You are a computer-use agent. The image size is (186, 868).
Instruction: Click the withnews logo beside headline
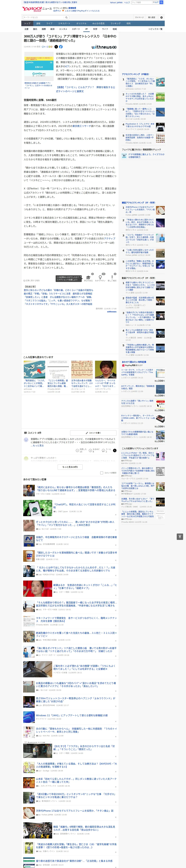[104, 47]
